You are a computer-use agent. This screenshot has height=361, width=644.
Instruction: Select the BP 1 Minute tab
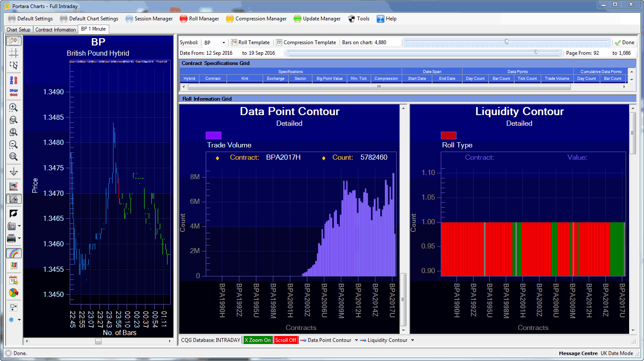click(94, 29)
